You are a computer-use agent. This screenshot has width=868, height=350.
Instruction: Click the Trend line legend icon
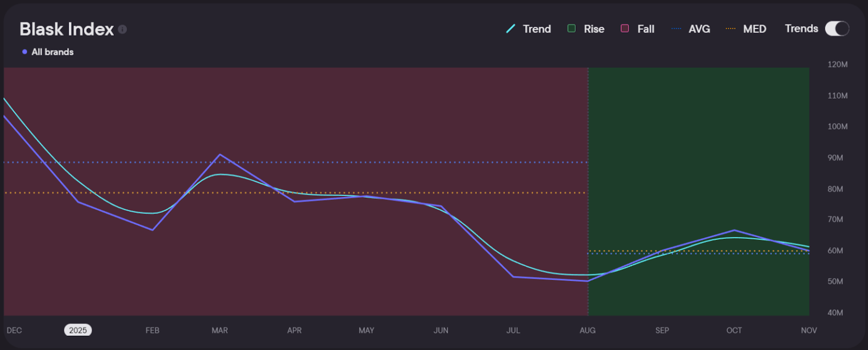510,29
